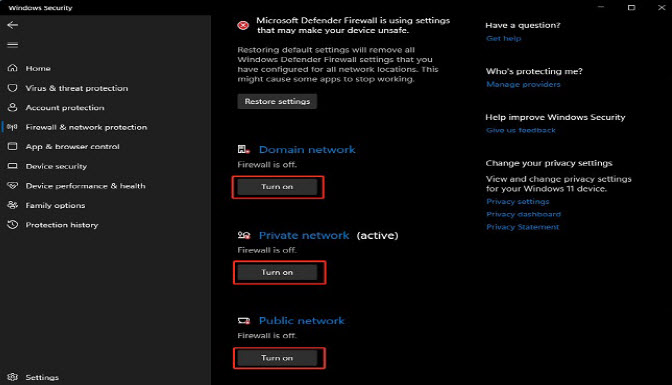
Task: Click the Virus & threat protection shield icon
Action: click(x=12, y=87)
